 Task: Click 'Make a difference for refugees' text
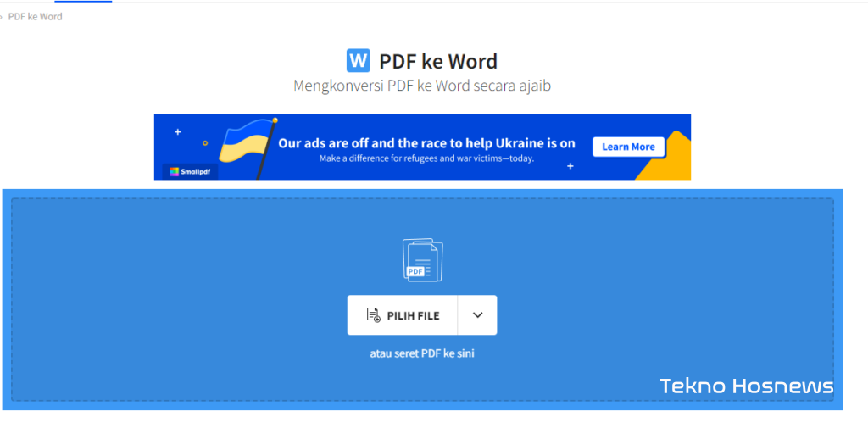click(426, 158)
